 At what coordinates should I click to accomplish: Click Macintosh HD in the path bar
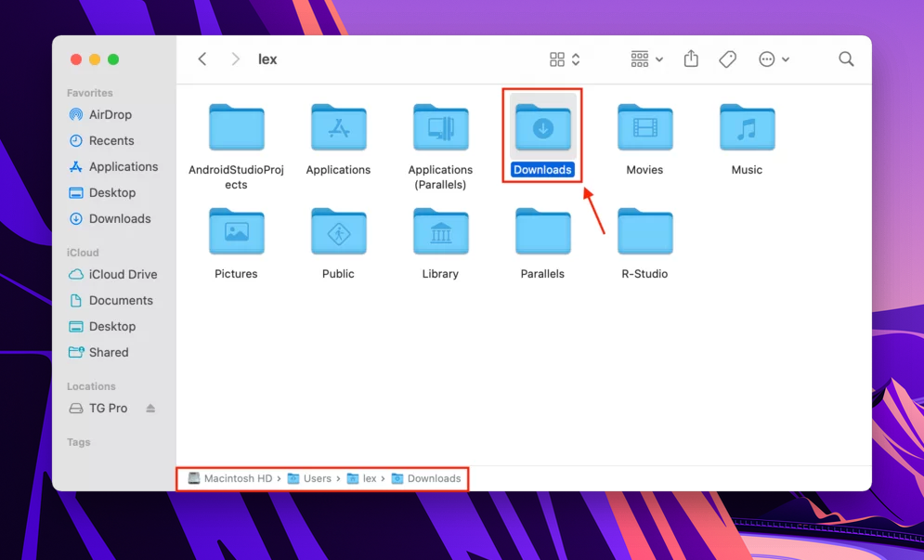point(230,478)
